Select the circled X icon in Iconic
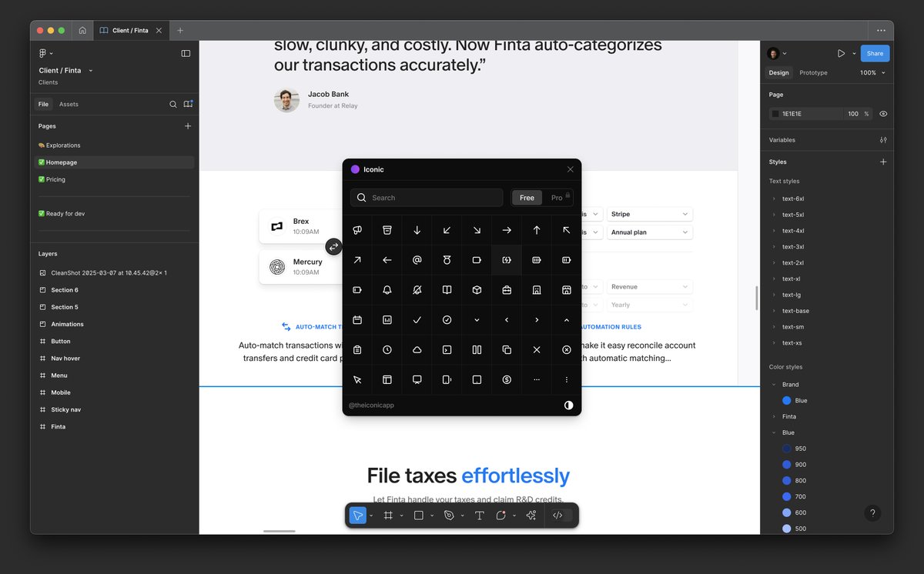Viewport: 924px width, 574px height. coord(567,350)
